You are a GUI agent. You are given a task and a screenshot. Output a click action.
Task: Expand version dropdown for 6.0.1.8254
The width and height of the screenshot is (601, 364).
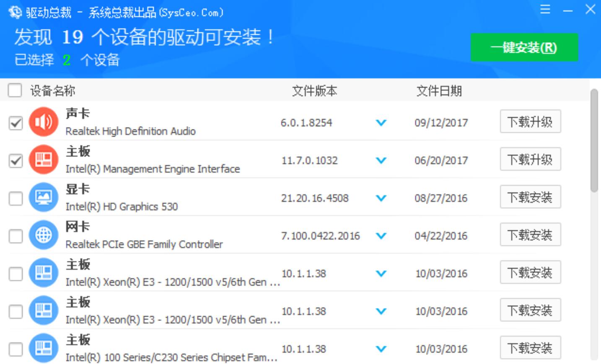pos(381,123)
